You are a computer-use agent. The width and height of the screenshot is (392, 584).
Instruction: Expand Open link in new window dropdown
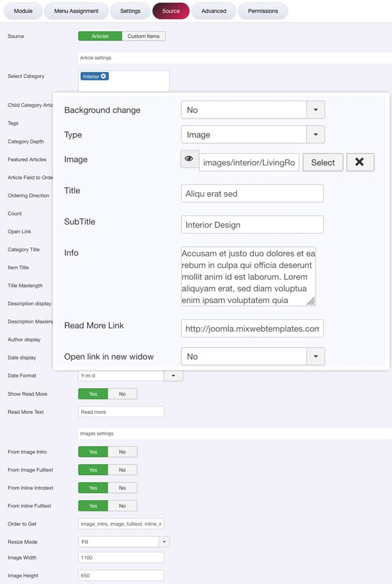click(315, 356)
